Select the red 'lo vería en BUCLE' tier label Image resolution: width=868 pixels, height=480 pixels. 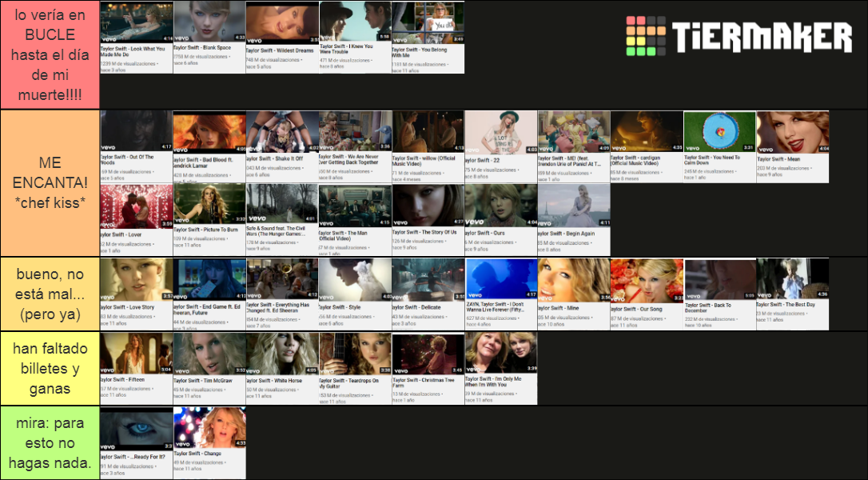tap(50, 55)
